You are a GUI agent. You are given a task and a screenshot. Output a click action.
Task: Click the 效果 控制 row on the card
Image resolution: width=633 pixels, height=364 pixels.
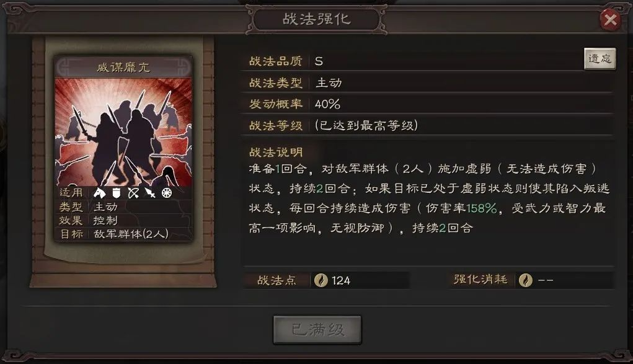tap(123, 220)
